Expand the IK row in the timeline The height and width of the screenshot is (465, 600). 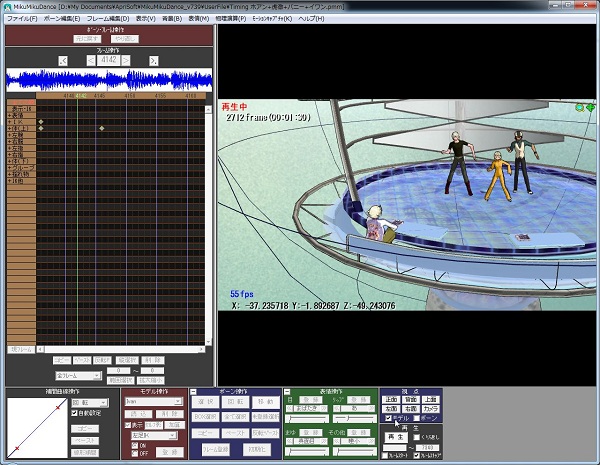pos(10,122)
